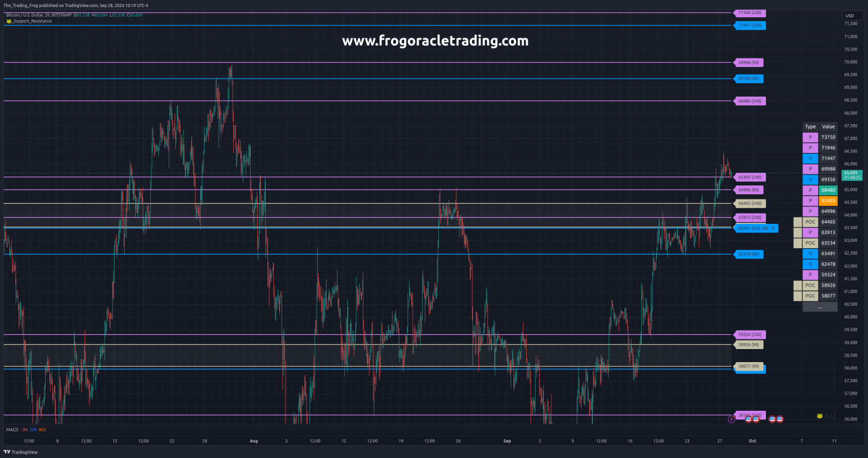Select the 63534 value cell
This screenshot has height=458, width=868.
click(828, 243)
